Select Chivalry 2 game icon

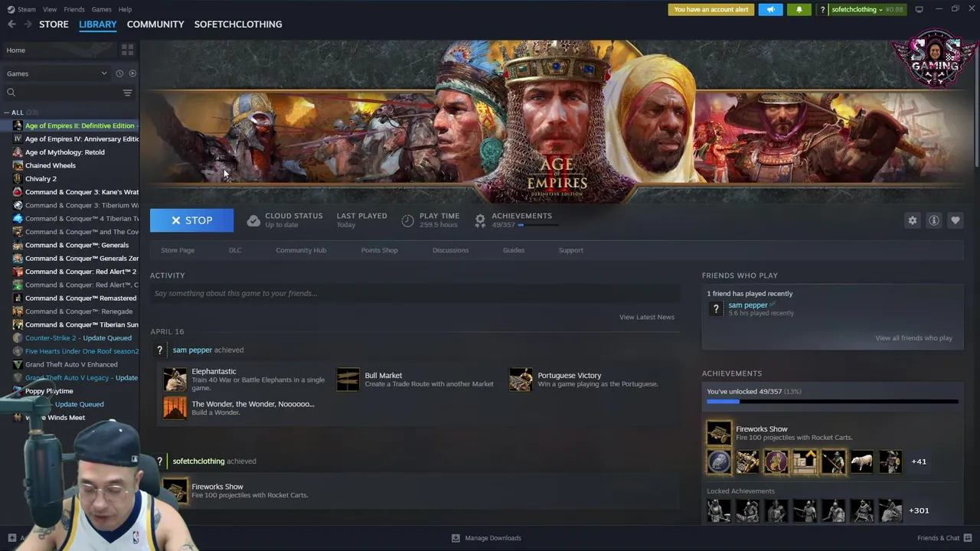18,178
